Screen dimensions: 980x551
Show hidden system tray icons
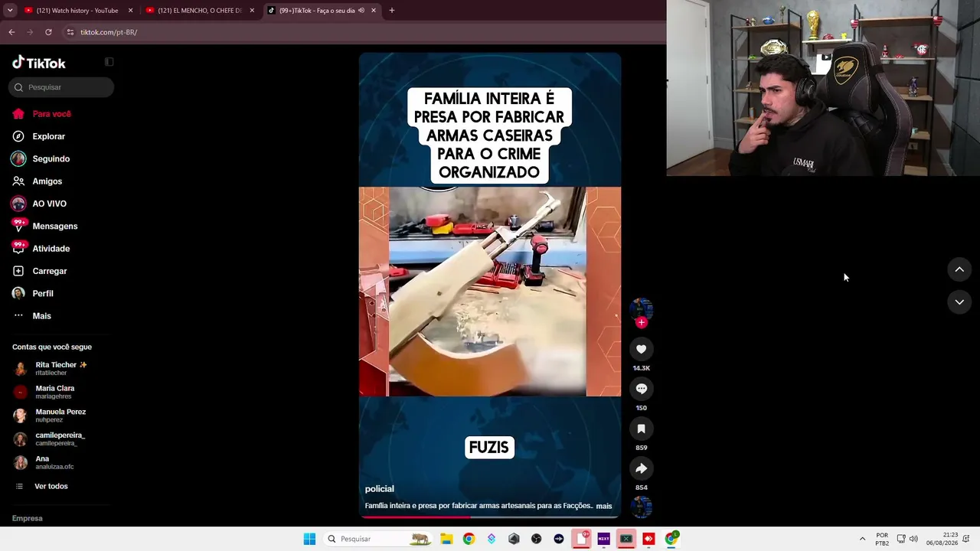pyautogui.click(x=862, y=539)
